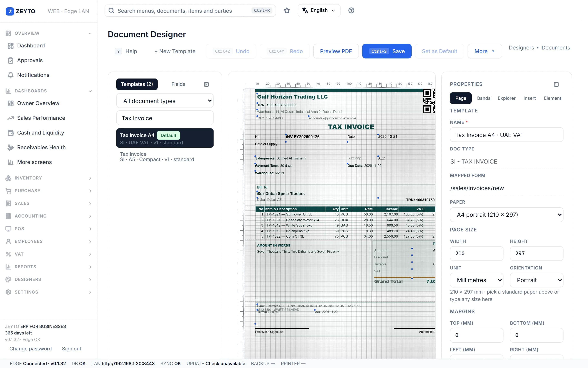Click the Tax Invoice search field
The width and height of the screenshot is (588, 368).
[165, 118]
